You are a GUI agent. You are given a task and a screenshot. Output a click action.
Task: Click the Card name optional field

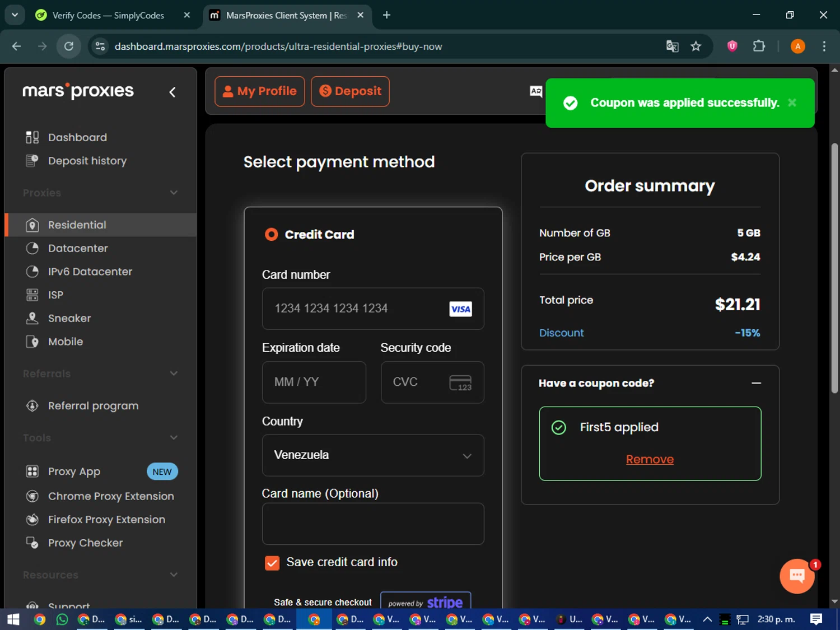pos(373,524)
